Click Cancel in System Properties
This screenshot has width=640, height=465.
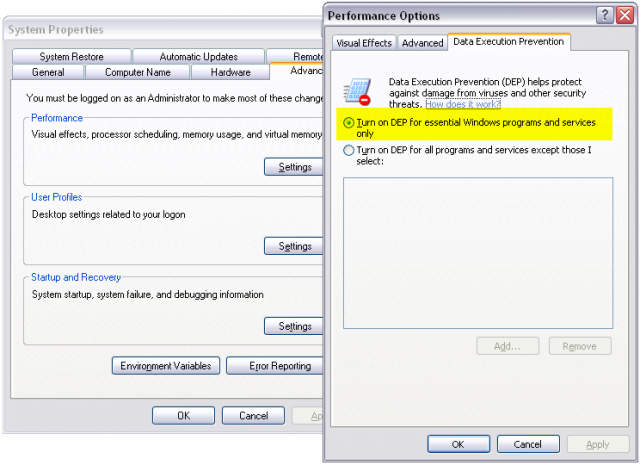pyautogui.click(x=253, y=416)
